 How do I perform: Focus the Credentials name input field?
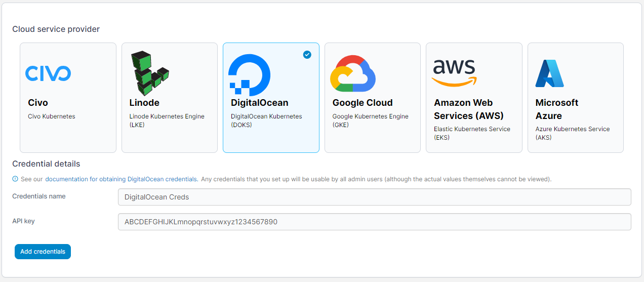[x=375, y=197]
